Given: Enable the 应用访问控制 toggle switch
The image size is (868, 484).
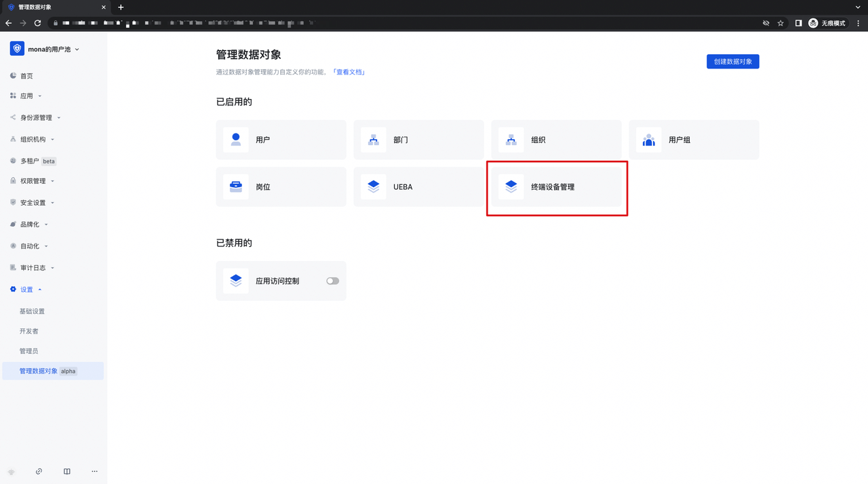Looking at the screenshot, I should pyautogui.click(x=332, y=281).
